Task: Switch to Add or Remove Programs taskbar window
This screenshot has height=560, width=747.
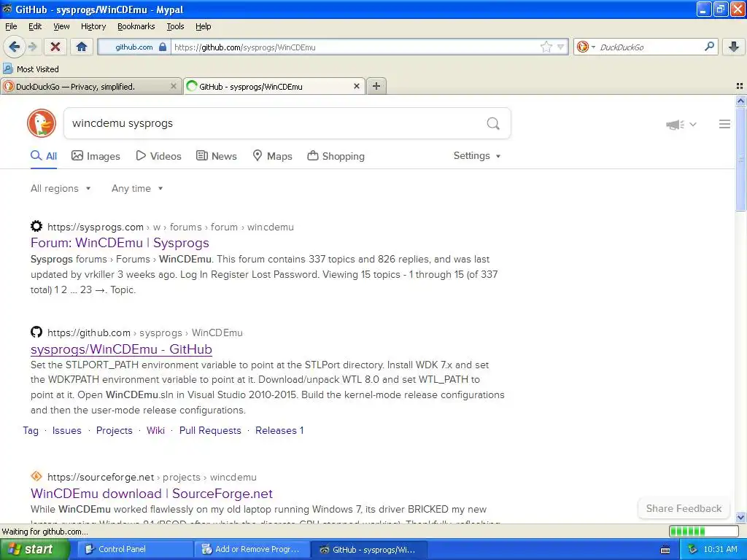Action: [252, 549]
